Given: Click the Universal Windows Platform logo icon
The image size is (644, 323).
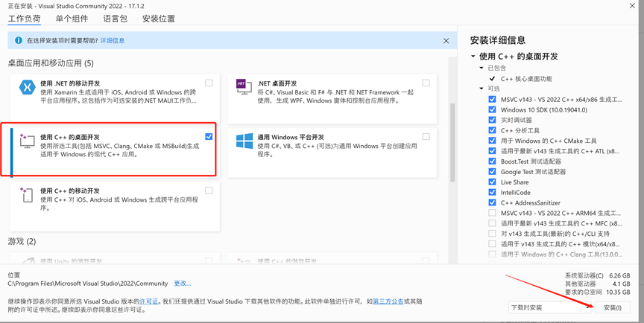Looking at the screenshot, I should click(244, 141).
